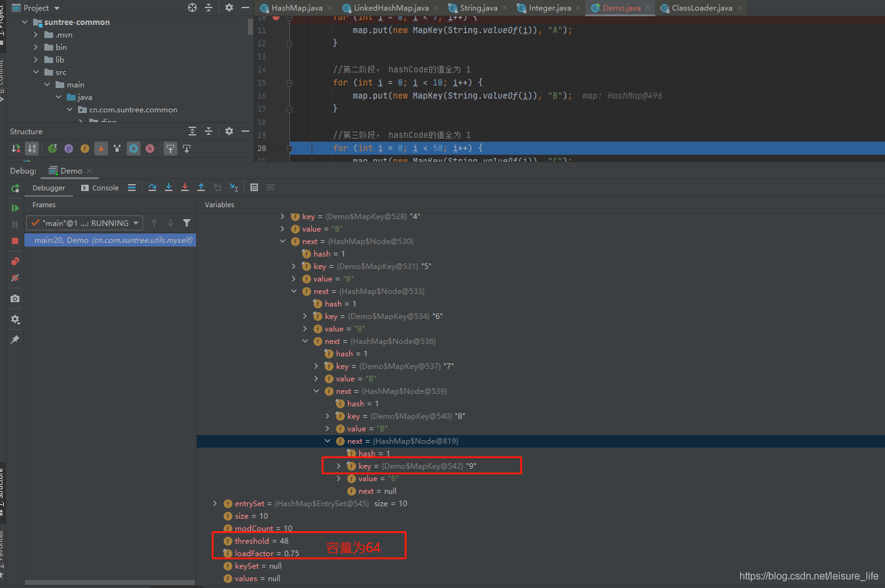The image size is (885, 588).
Task: Expand the lib folder
Action: tap(36, 59)
